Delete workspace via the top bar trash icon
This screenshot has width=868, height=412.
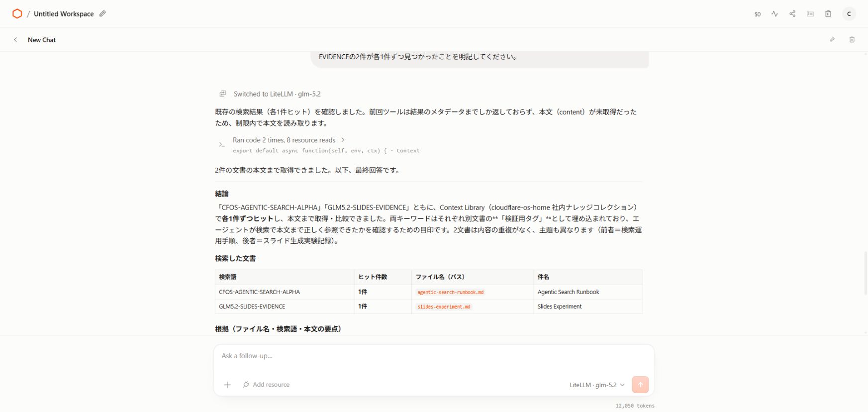click(828, 14)
